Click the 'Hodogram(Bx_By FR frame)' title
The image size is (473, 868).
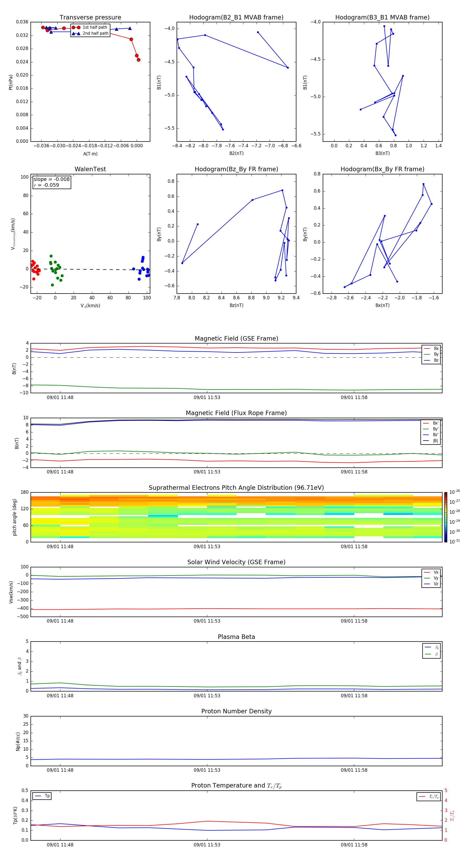(x=382, y=169)
